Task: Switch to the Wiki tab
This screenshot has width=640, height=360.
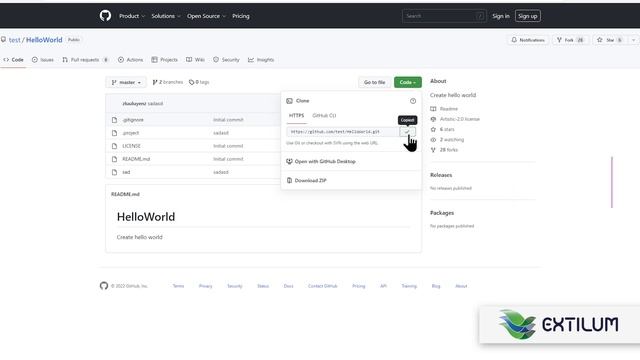Action: coord(196,60)
